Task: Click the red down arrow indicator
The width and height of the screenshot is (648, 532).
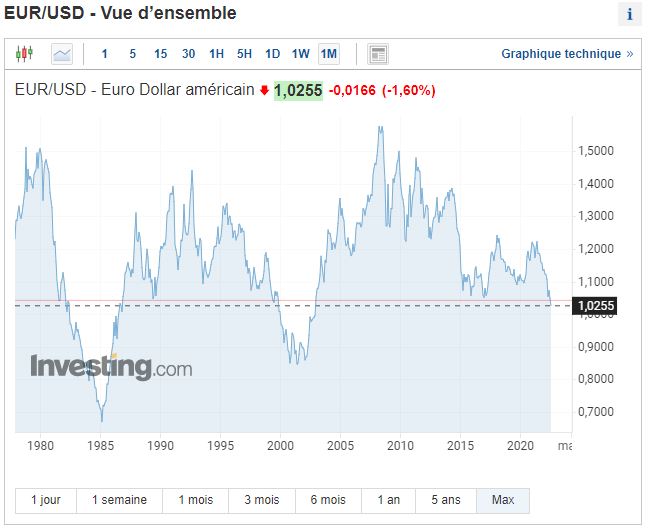Action: (264, 90)
